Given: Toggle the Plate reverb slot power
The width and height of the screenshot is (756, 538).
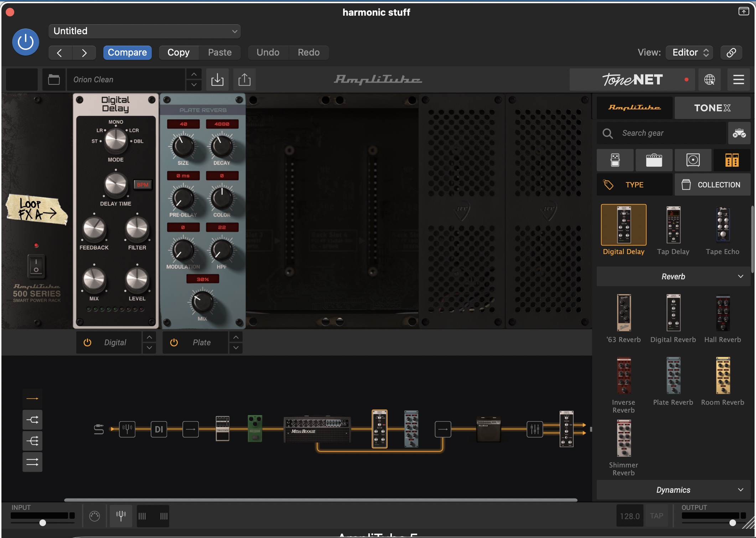Looking at the screenshot, I should click(x=174, y=342).
